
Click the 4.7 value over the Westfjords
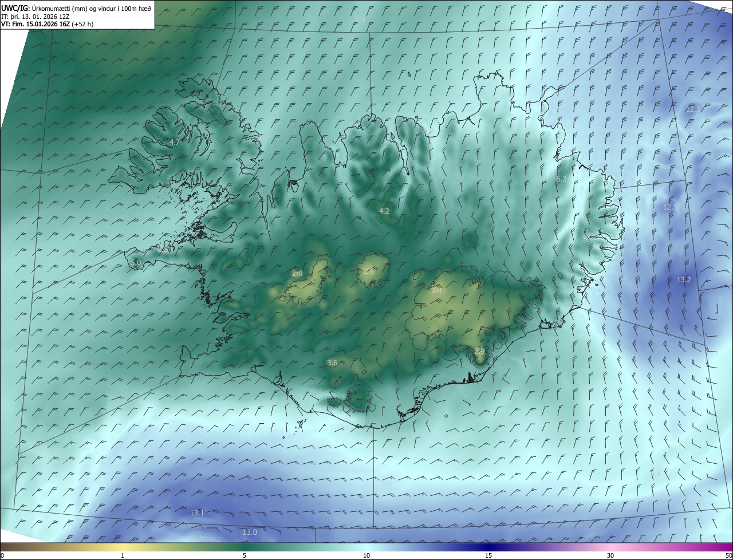click(175, 142)
